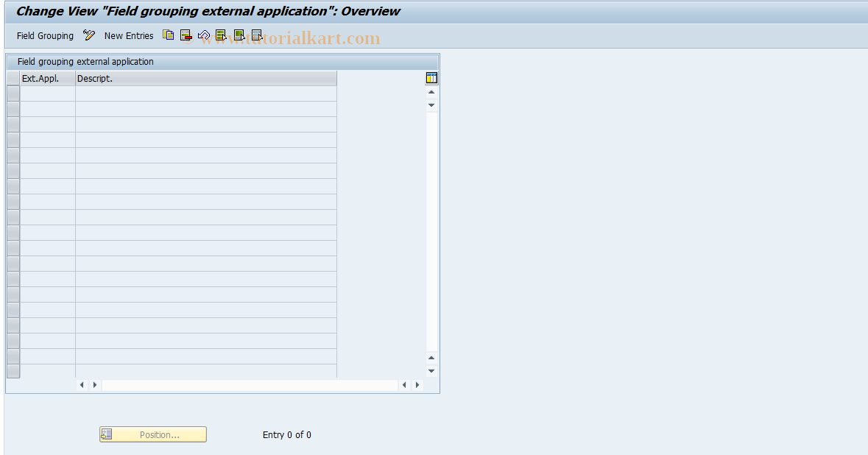Click the Field Grouping toolbar button
Viewport: 868px width, 455px height.
click(45, 35)
